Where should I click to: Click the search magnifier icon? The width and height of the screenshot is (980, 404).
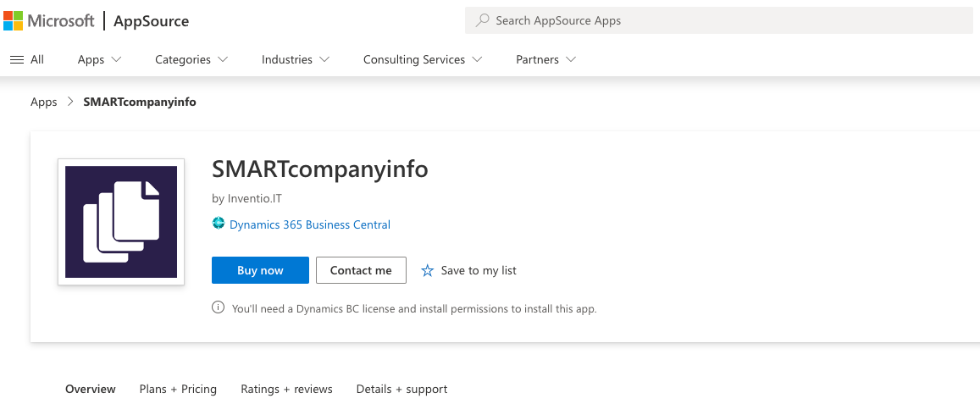pos(483,20)
